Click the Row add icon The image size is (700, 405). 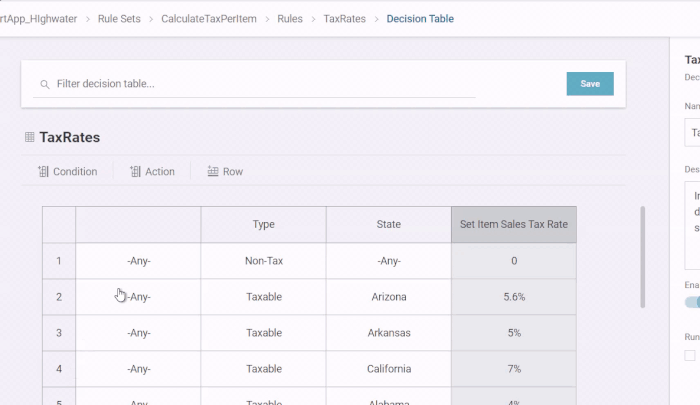click(x=212, y=172)
